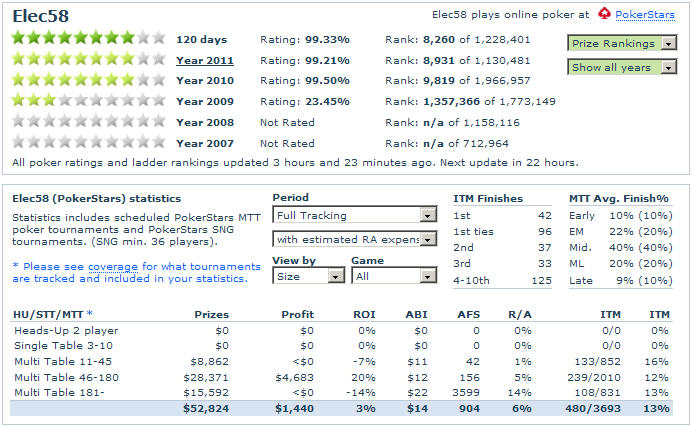
Task: Click the star rating for Year 2009
Action: [x=89, y=100]
